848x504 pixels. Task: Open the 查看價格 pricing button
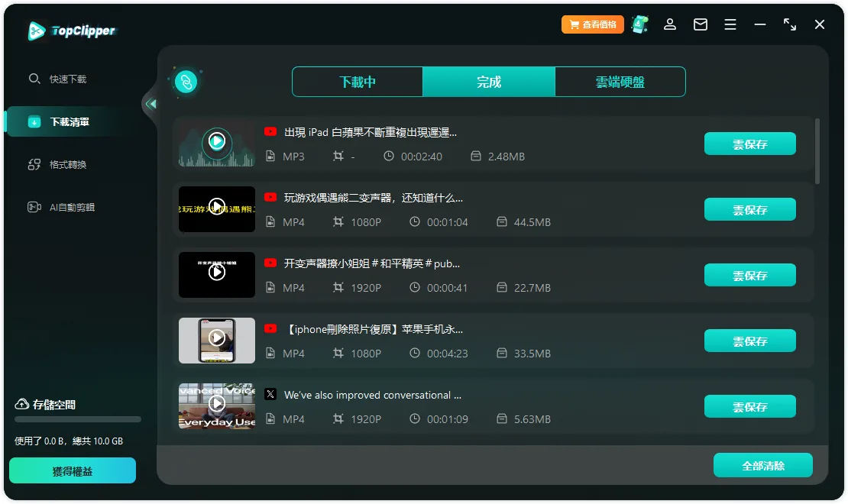(x=592, y=24)
